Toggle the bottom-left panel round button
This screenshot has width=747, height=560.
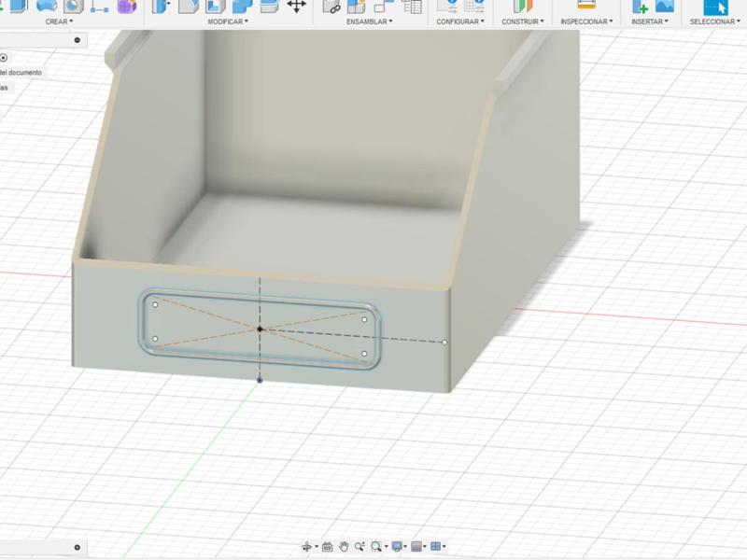(x=78, y=548)
